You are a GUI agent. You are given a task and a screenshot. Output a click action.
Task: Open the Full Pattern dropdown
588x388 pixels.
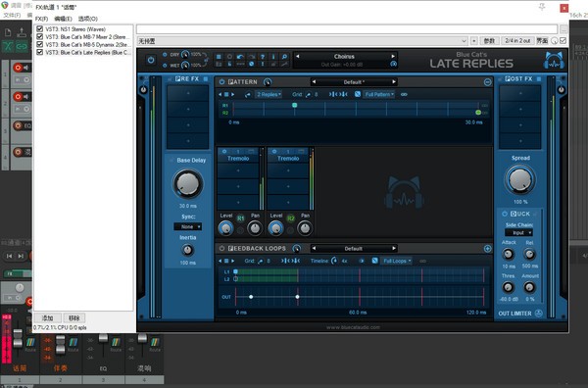point(379,94)
